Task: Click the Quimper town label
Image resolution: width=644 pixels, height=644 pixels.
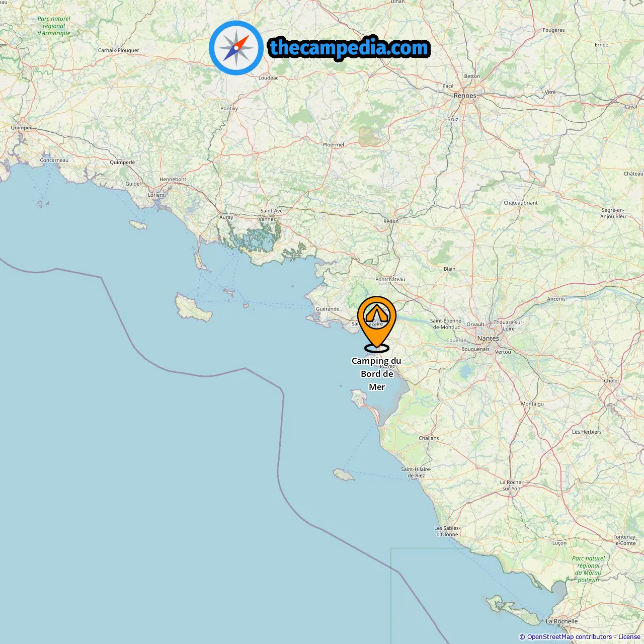Action: pyautogui.click(x=21, y=128)
